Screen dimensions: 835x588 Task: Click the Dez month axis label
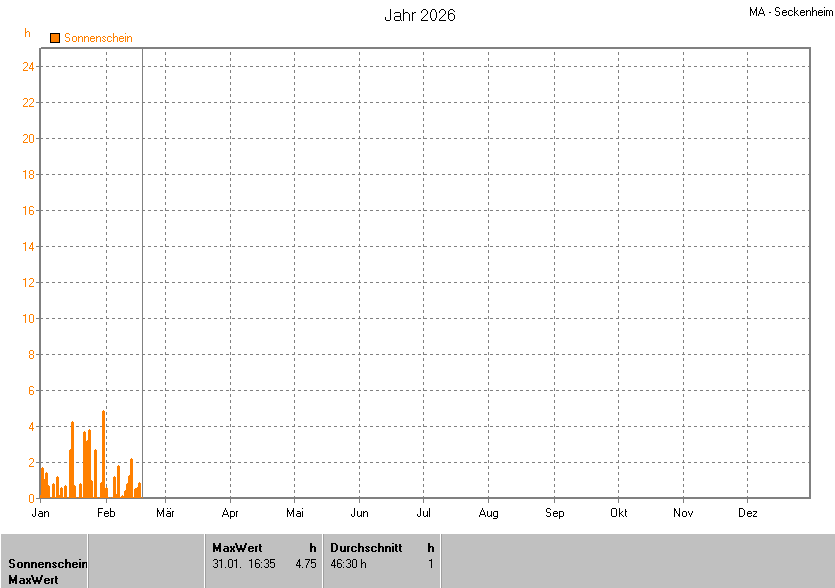[x=747, y=513]
